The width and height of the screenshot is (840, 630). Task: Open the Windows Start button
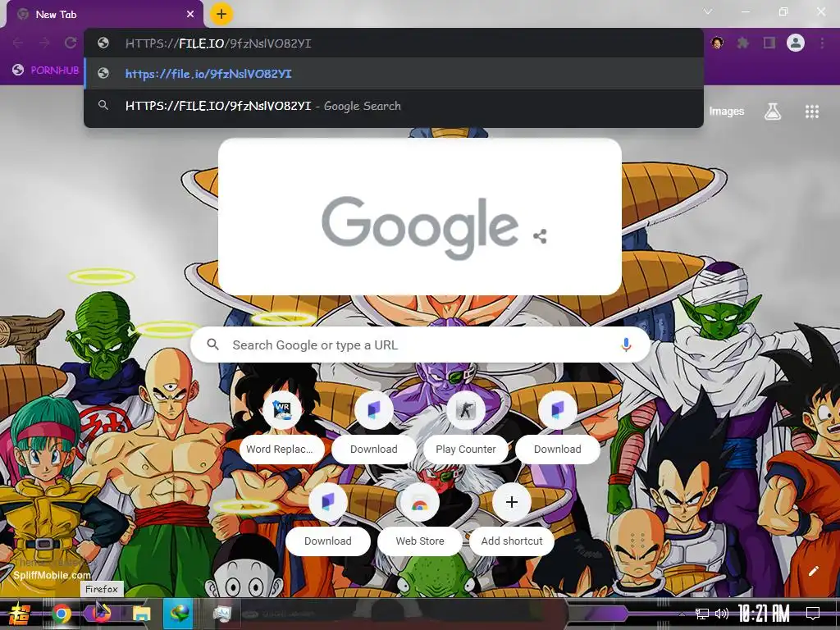pos(20,614)
